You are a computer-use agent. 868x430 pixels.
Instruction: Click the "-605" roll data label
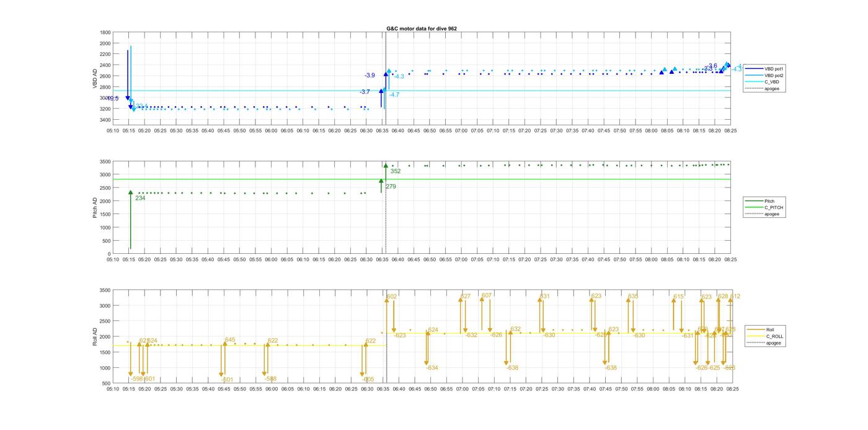368,380
